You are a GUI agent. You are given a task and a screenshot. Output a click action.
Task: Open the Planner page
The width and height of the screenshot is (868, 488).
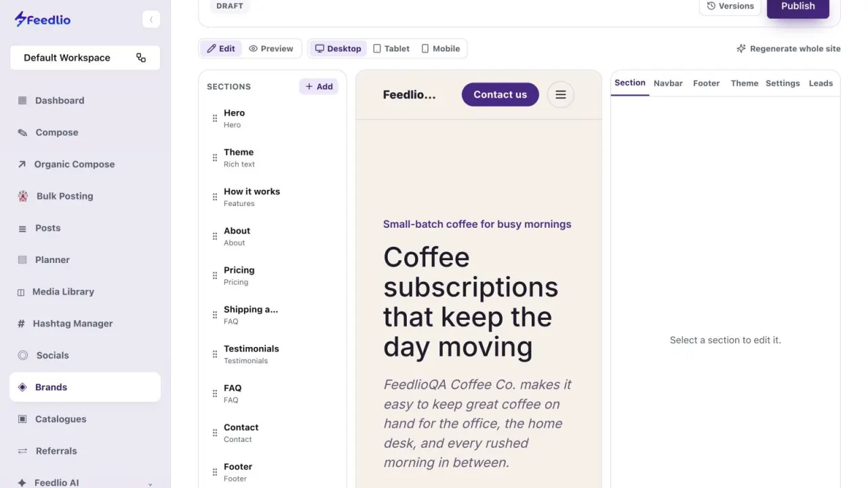point(85,260)
